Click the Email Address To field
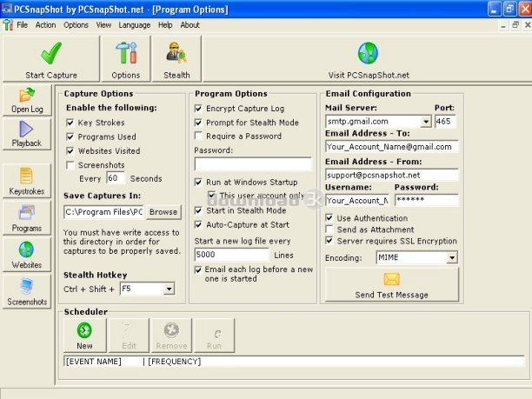 (391, 147)
